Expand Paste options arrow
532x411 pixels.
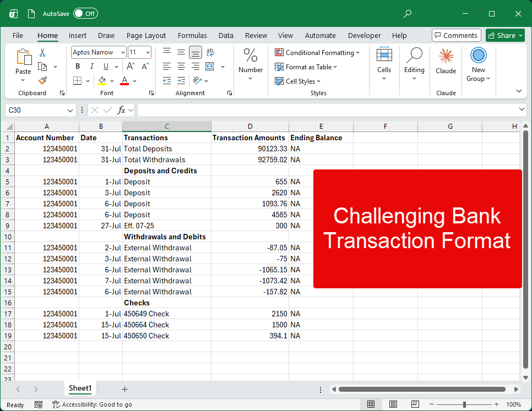coord(23,80)
